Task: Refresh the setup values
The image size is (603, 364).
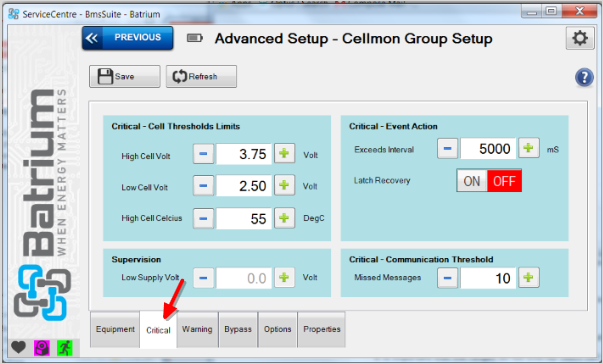Action: tap(201, 76)
